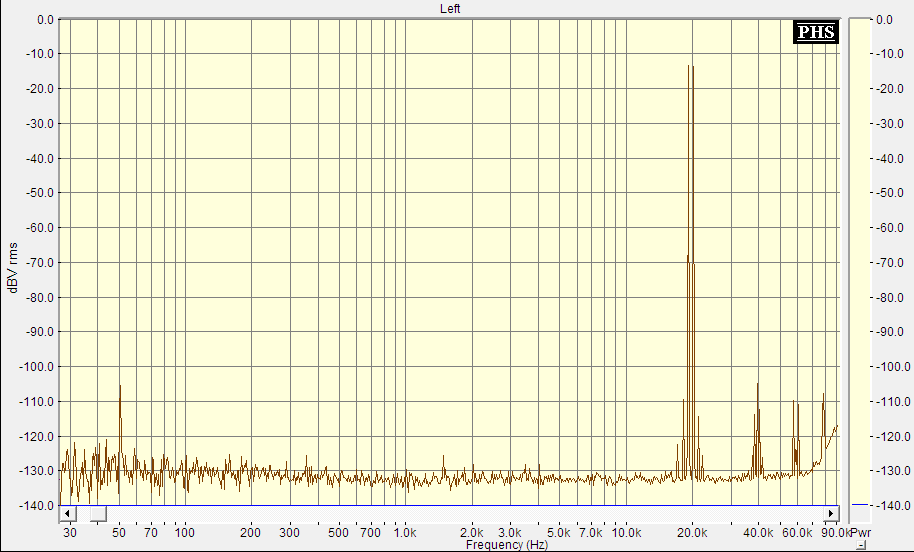
Task: Click the 200 frequency tick label
Action: 251,532
